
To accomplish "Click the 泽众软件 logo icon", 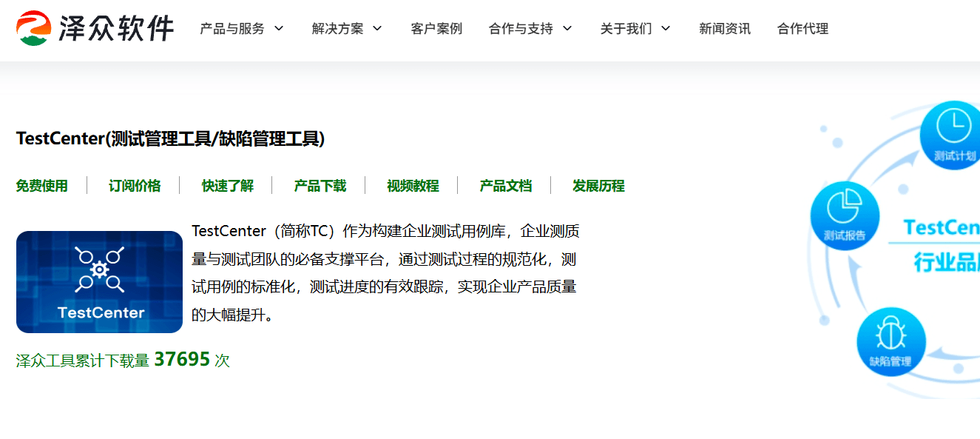I will pyautogui.click(x=34, y=28).
